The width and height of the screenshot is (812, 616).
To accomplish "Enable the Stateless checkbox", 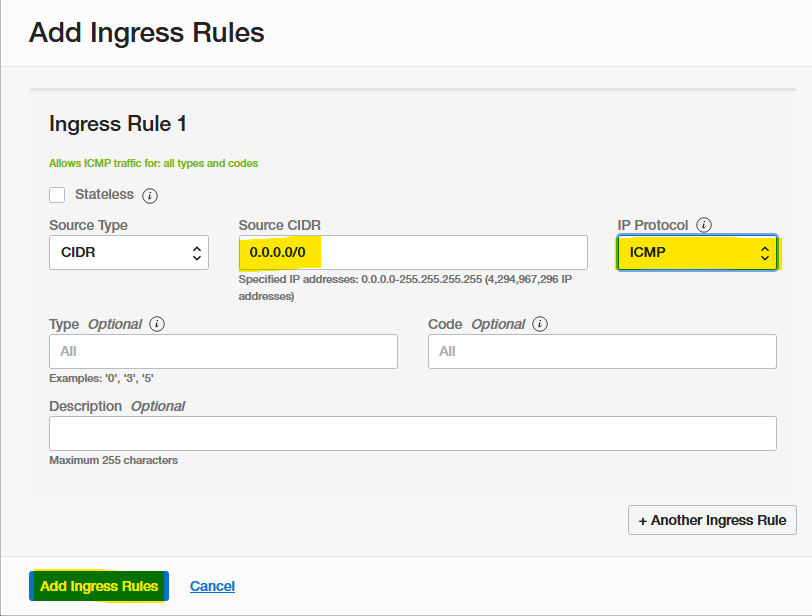I will point(57,195).
